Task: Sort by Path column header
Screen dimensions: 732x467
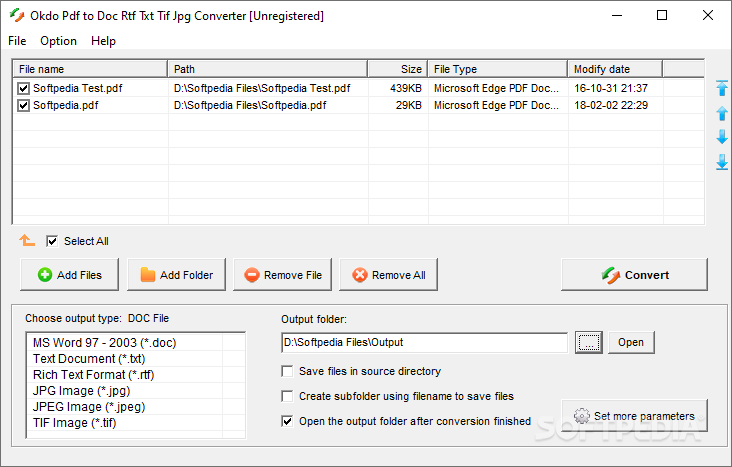Action: (268, 69)
